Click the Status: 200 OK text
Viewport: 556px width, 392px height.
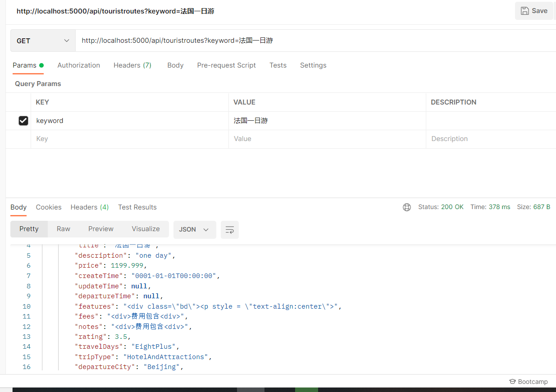[441, 207]
